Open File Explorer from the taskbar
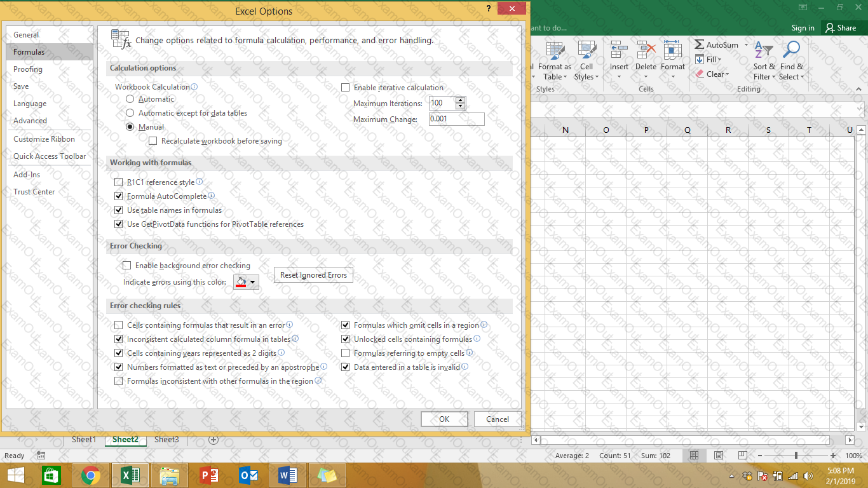Image resolution: width=868 pixels, height=488 pixels. [169, 475]
